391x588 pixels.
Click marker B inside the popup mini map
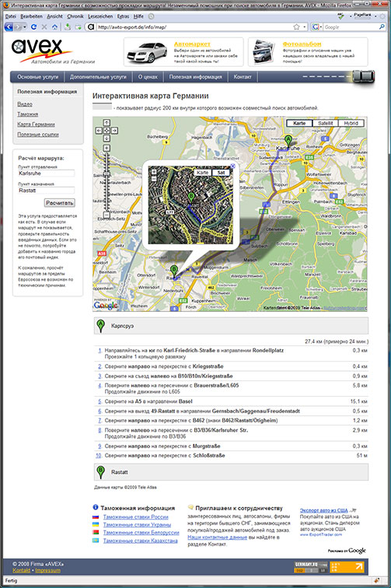pyautogui.click(x=191, y=198)
